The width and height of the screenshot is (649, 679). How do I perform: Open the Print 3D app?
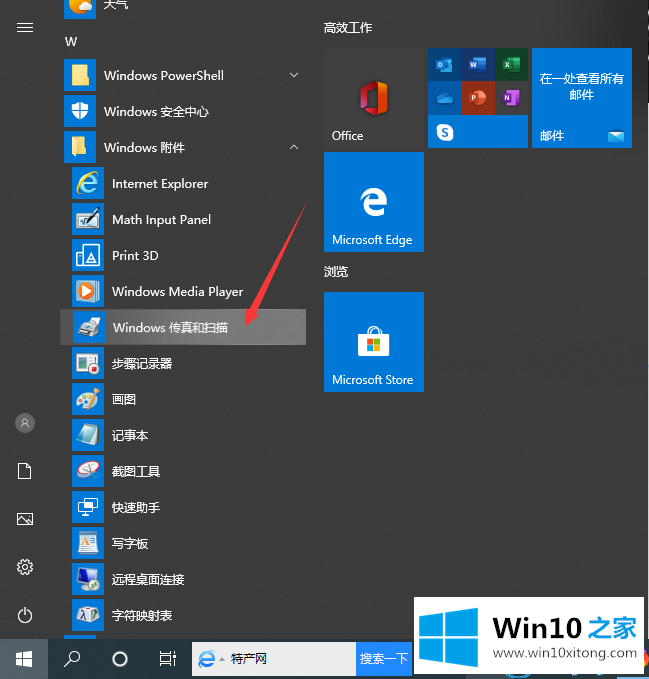183,255
